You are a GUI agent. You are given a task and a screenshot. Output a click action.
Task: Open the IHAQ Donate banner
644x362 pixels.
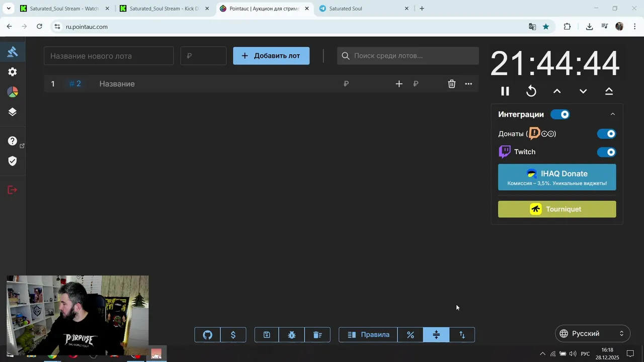(x=557, y=177)
